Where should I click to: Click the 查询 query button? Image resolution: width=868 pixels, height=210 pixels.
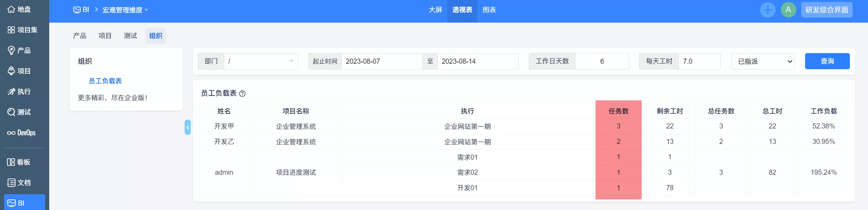(827, 61)
